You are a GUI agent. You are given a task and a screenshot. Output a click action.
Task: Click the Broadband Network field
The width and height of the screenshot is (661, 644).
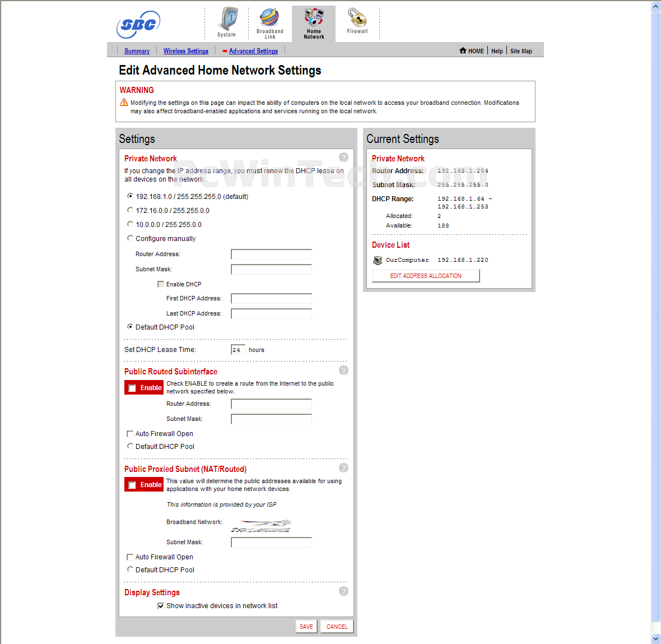(x=262, y=526)
